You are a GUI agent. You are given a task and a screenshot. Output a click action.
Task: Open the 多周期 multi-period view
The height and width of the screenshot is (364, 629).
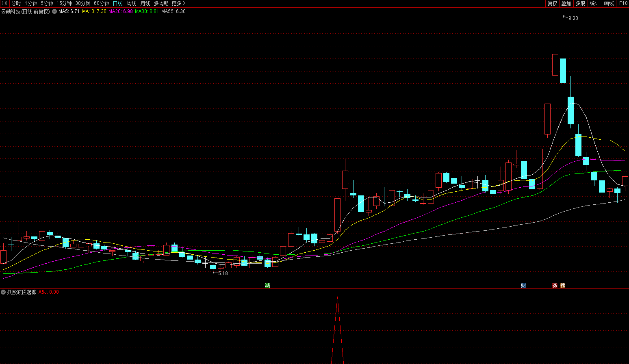(161, 3)
